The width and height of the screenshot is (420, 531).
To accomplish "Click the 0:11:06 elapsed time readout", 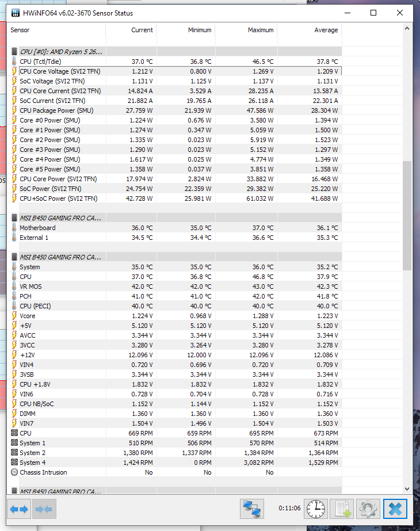I will click(289, 509).
